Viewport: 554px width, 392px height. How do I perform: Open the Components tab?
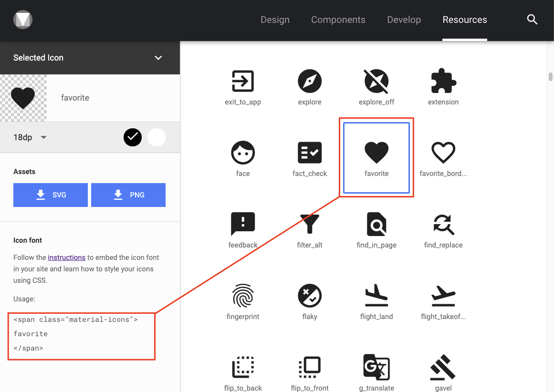point(338,20)
